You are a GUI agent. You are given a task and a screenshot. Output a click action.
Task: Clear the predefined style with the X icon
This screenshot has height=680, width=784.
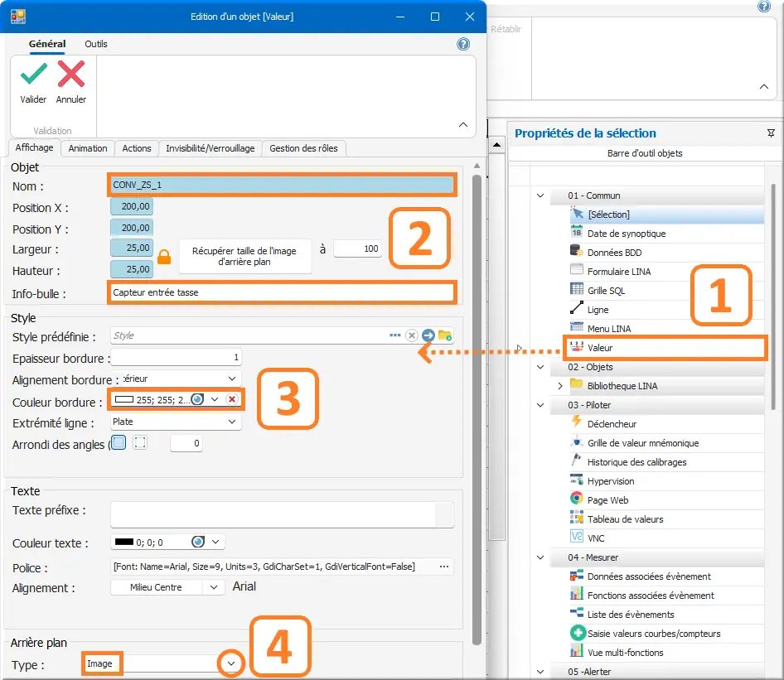coord(412,335)
